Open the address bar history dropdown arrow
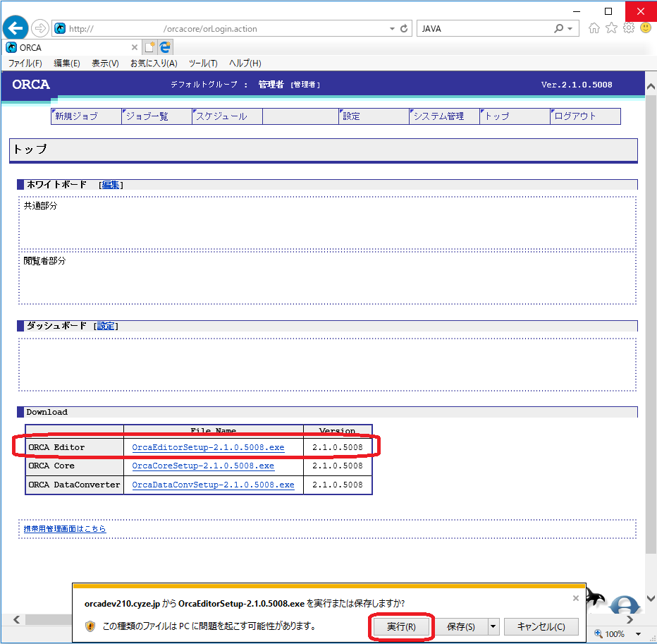This screenshot has width=657, height=644. click(392, 28)
